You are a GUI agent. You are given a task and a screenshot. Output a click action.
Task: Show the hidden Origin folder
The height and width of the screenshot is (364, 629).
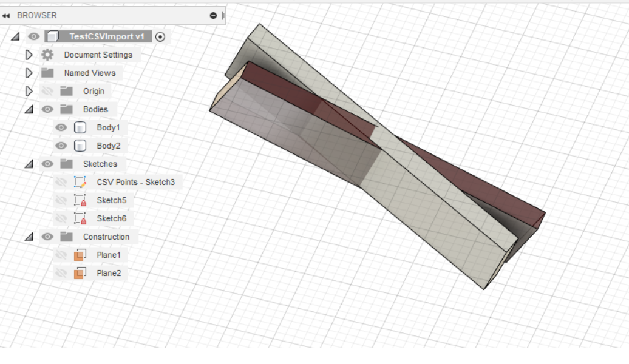point(47,91)
